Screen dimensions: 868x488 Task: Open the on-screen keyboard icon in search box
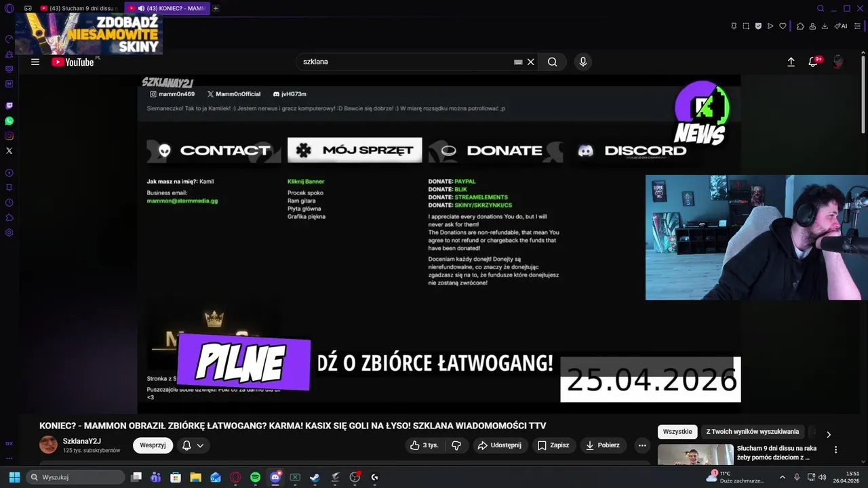tap(518, 62)
